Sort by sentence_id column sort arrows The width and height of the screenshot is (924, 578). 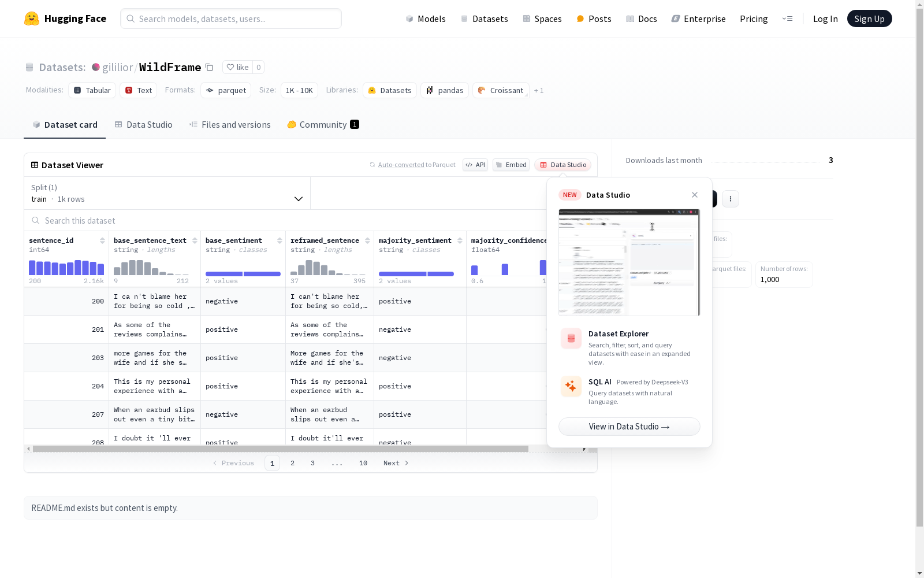point(102,240)
